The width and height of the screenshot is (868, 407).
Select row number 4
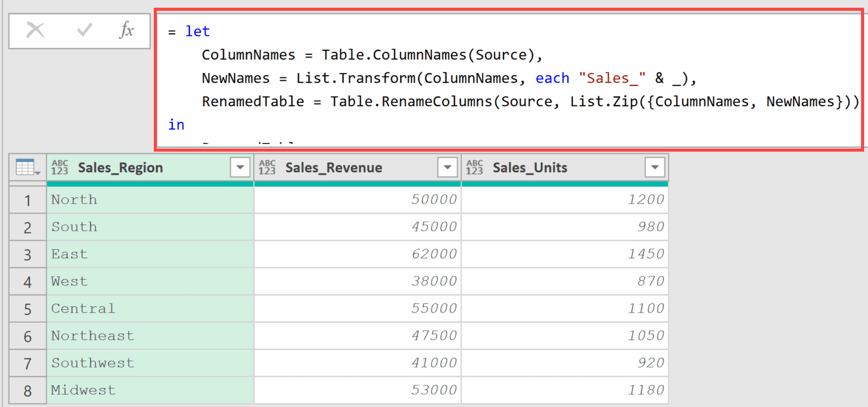point(28,282)
